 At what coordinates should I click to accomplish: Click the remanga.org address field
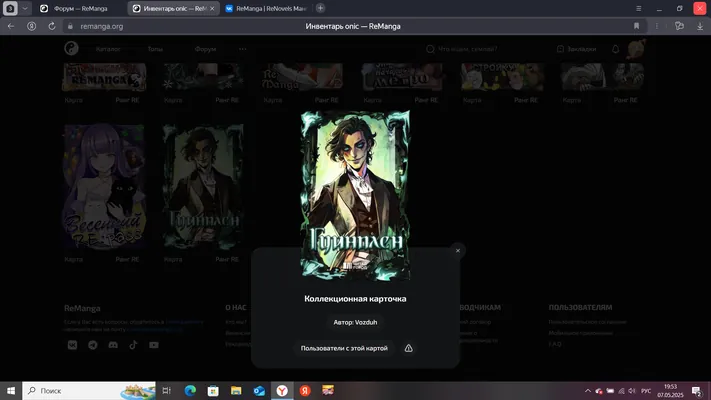click(x=102, y=26)
